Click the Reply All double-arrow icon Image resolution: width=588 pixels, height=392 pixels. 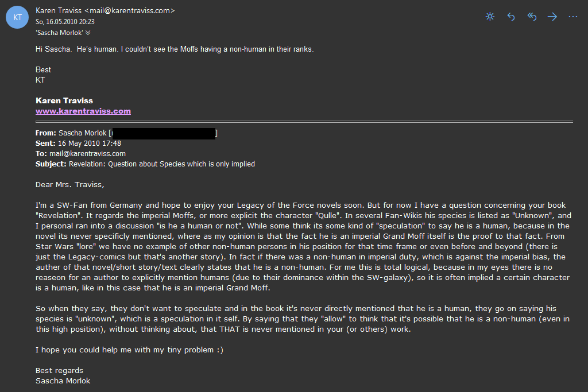click(532, 17)
